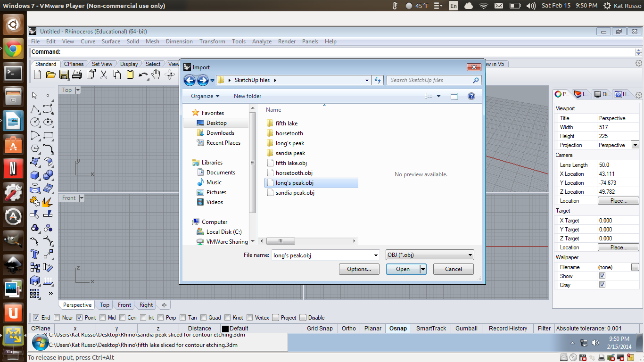This screenshot has height=362, width=644.
Task: Click the Cut scissors icon in Rhino toolbar
Action: pos(104,74)
